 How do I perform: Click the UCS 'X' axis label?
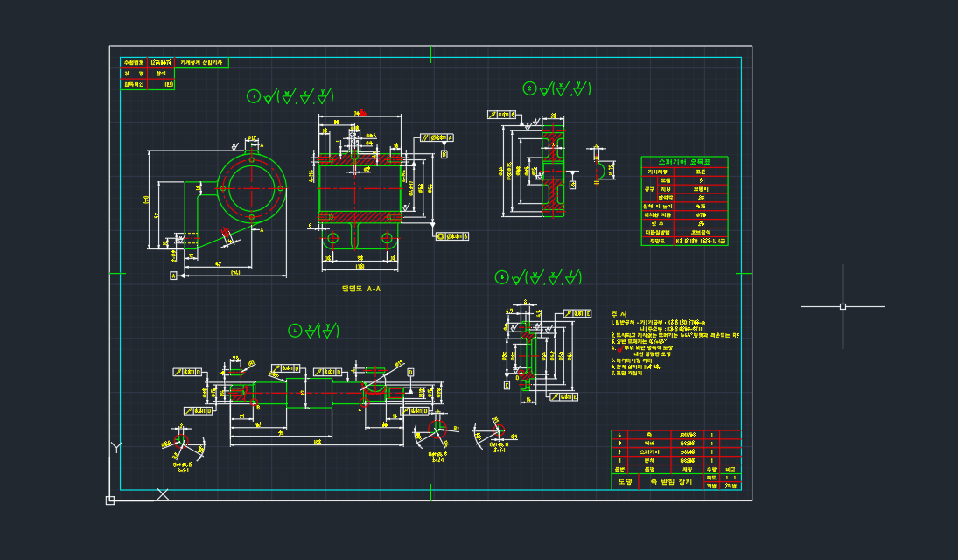point(163,494)
